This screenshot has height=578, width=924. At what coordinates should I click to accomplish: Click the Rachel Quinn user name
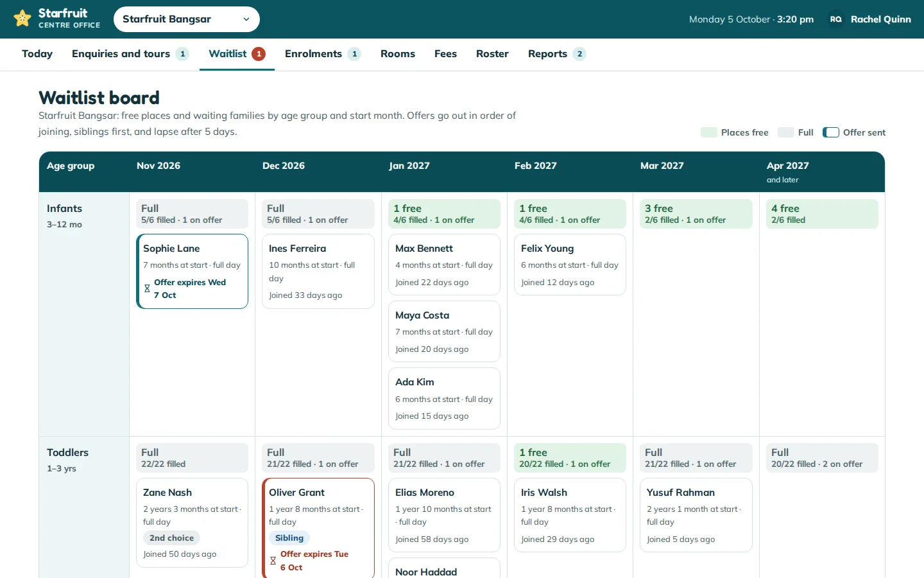click(x=880, y=19)
